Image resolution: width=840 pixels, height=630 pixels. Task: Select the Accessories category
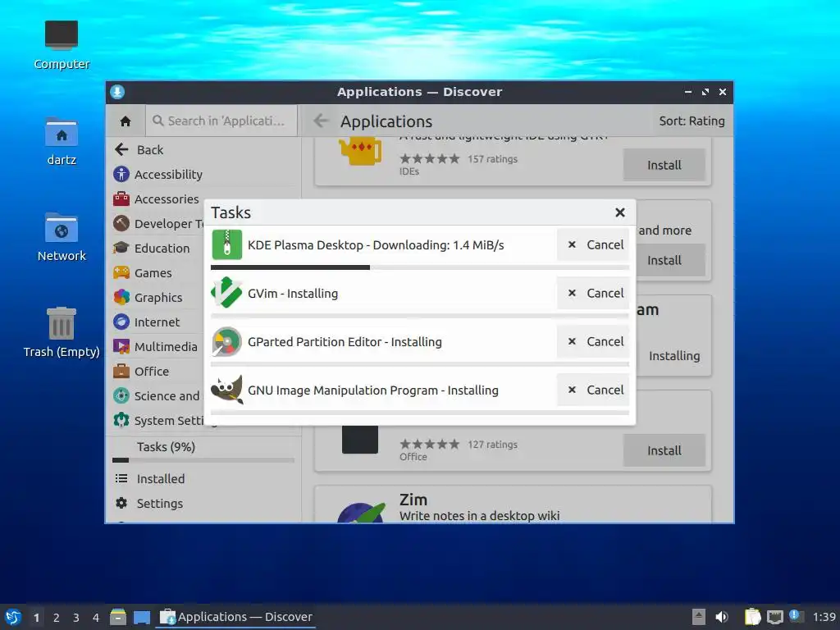157,199
